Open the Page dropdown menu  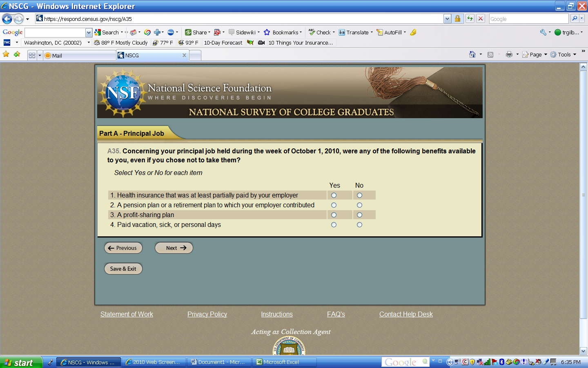[535, 54]
